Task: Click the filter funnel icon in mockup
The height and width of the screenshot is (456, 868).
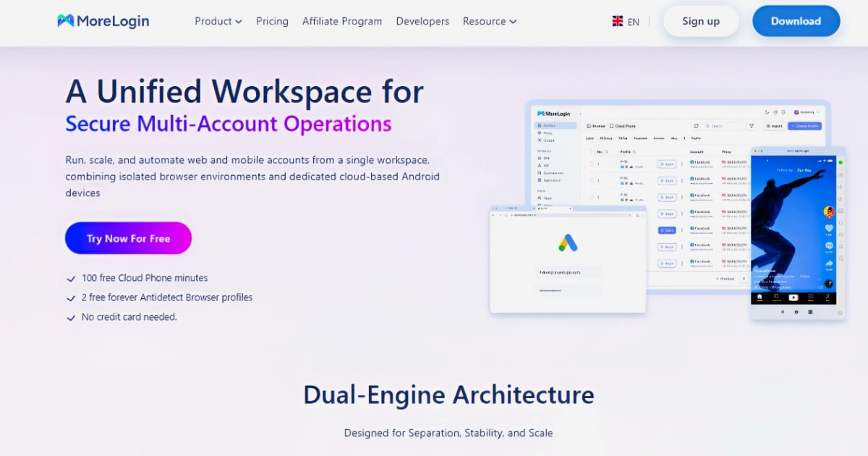Action: click(752, 126)
